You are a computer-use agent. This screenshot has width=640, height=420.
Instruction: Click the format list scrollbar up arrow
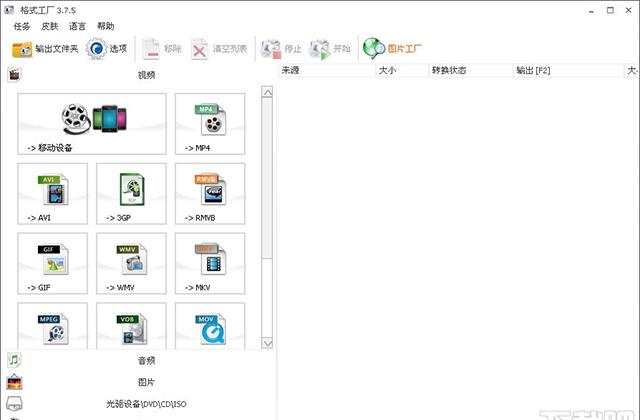[x=267, y=92]
